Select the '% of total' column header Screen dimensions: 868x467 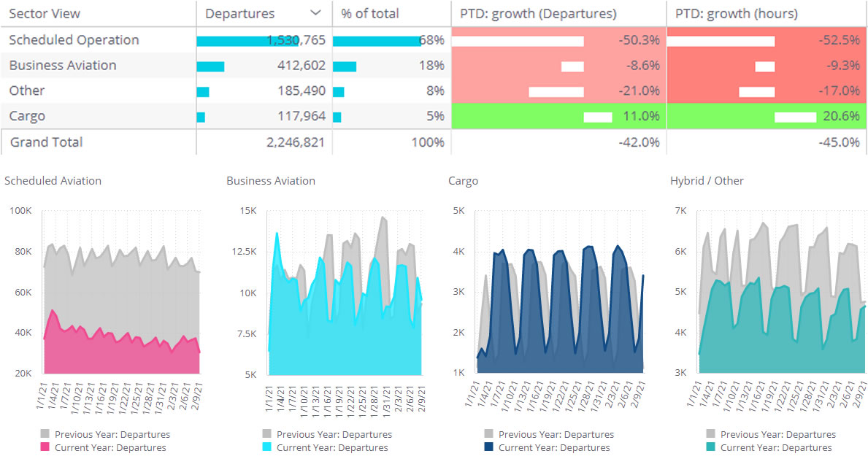[x=370, y=14]
